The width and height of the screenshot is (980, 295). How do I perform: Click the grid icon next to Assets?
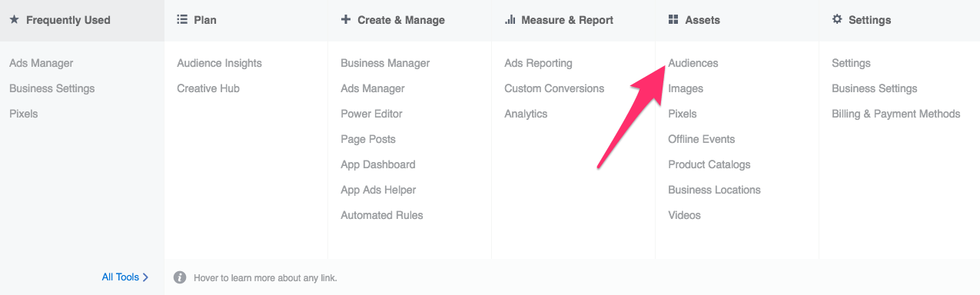pos(673,20)
